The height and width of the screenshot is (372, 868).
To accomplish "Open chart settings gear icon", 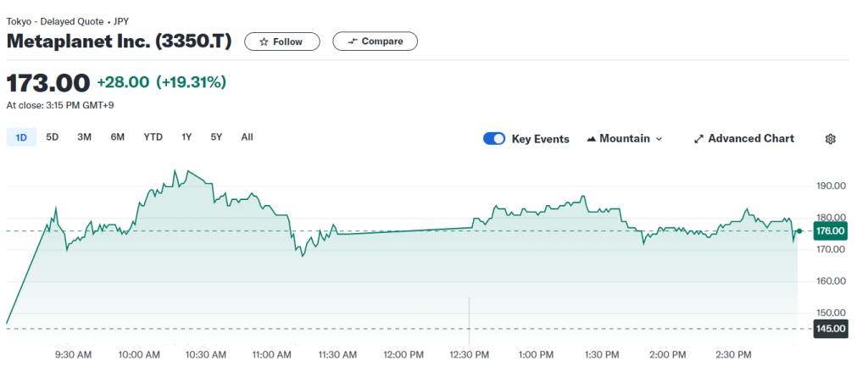I will coord(830,139).
